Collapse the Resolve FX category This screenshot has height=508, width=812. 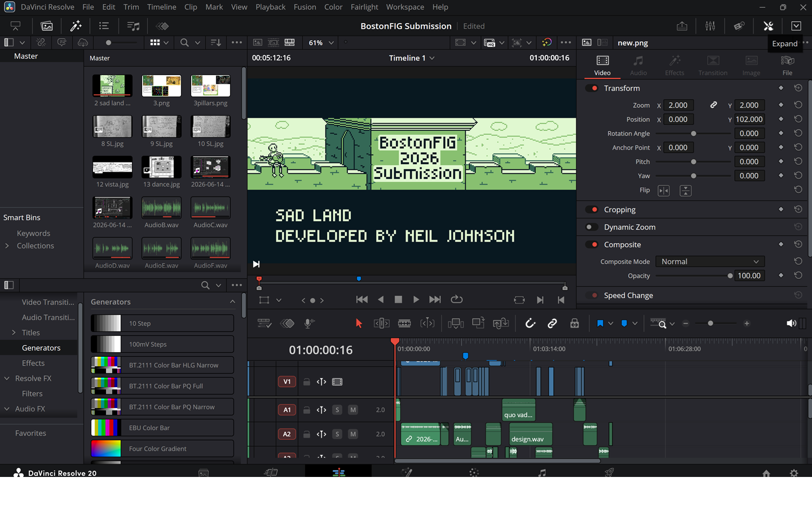(x=7, y=378)
